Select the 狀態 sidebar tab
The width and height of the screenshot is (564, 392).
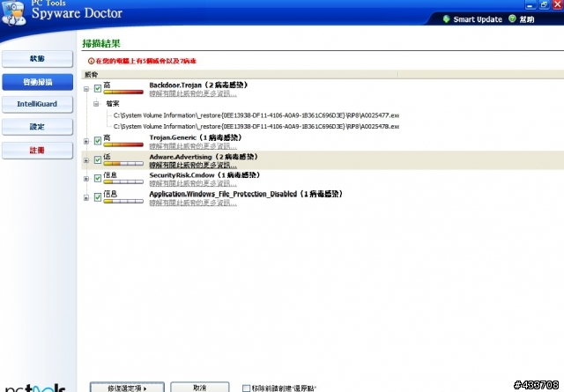(x=37, y=59)
